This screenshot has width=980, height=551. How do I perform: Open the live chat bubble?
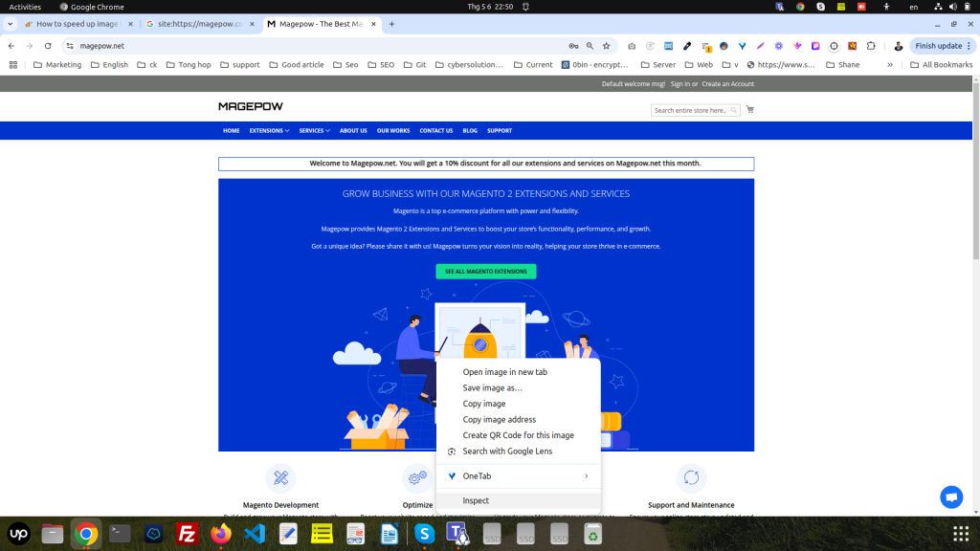click(x=951, y=497)
